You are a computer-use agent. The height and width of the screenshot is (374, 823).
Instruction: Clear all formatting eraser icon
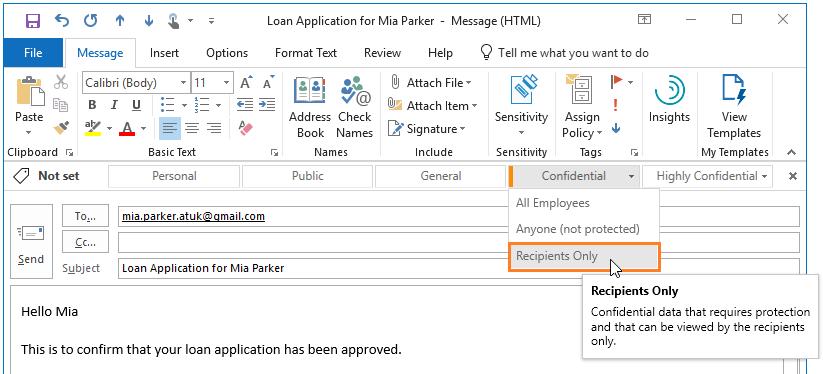point(245,127)
